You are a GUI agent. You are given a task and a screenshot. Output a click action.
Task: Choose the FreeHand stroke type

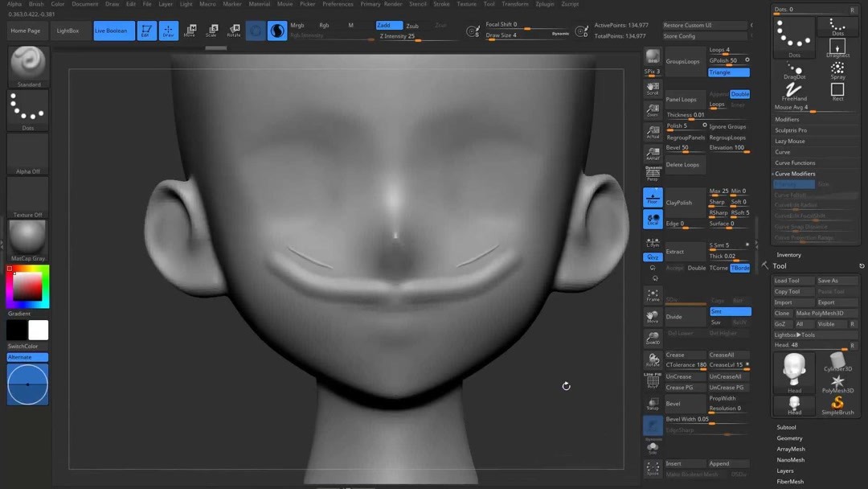pos(794,91)
